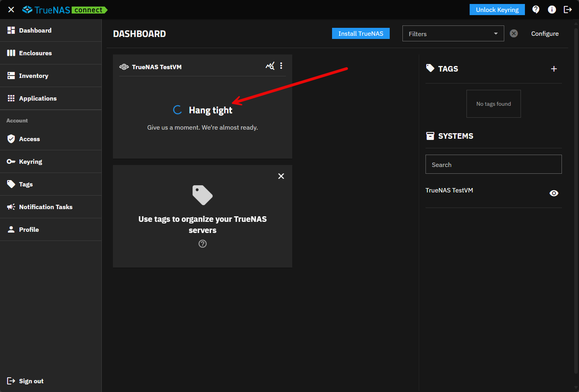Click the Configure button
The image size is (579, 392).
(545, 33)
